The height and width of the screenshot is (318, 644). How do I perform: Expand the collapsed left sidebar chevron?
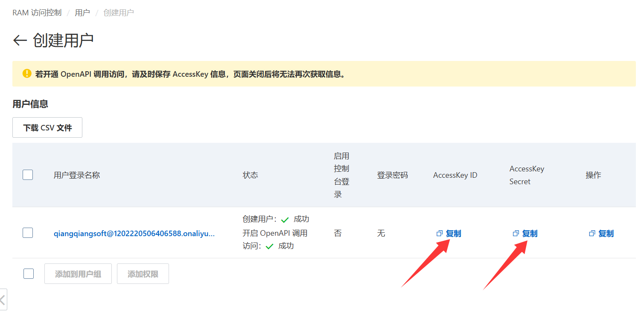coord(3,299)
